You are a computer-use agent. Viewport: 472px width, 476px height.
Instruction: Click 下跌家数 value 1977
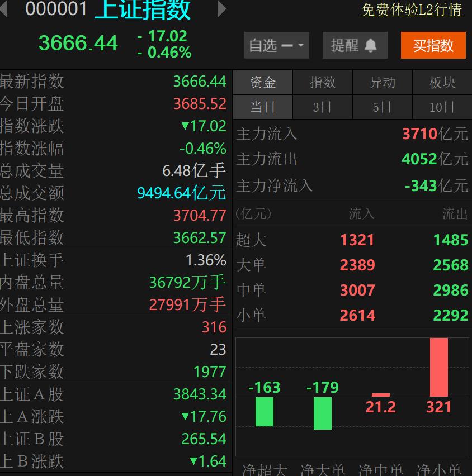[x=210, y=372]
